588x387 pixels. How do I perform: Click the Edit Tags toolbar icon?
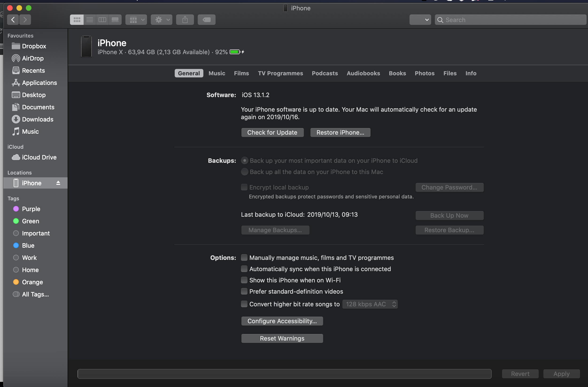point(207,20)
